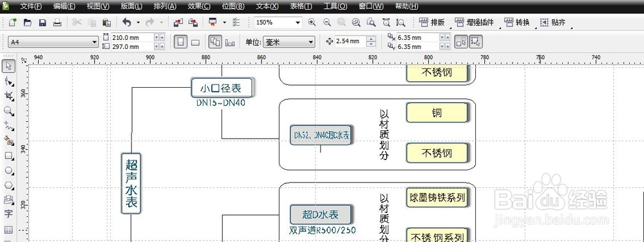644x242 pixels.
Task: Click the Export icon
Action: point(193,23)
